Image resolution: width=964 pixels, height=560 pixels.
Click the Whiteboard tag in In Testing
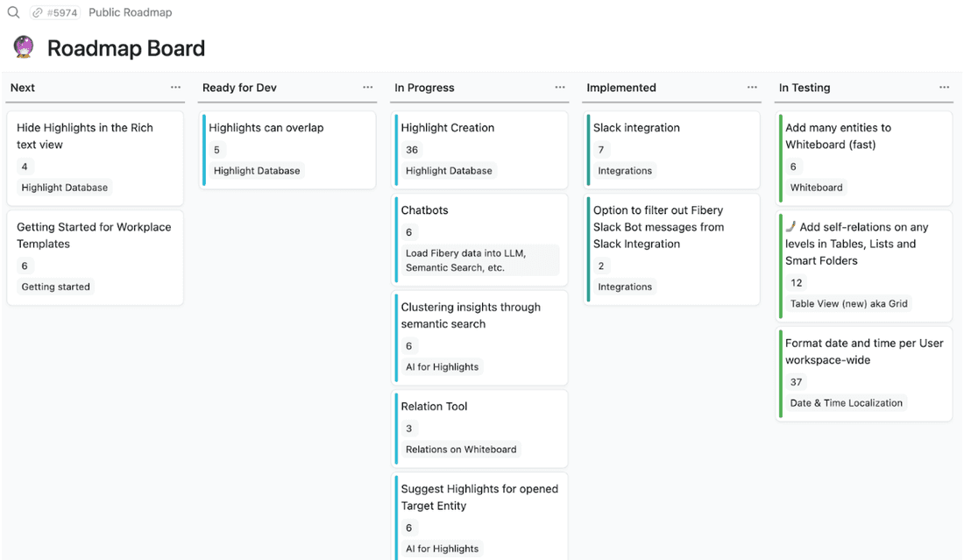pyautogui.click(x=816, y=187)
